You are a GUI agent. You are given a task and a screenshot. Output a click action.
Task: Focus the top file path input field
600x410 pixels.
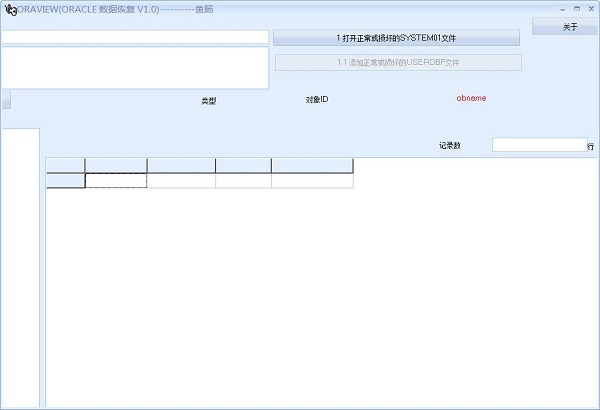tap(134, 37)
